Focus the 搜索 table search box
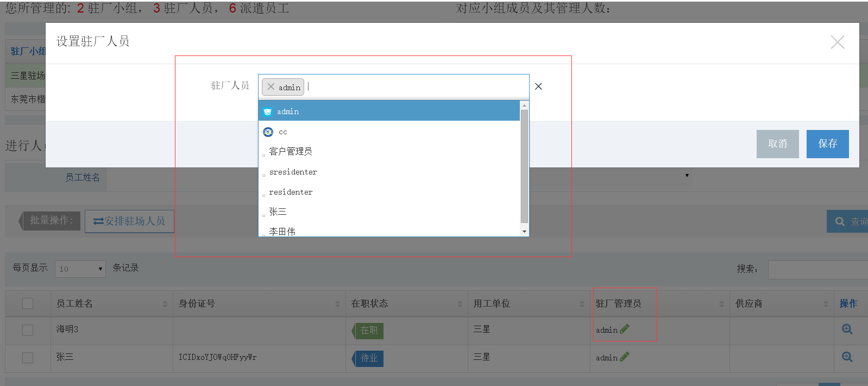The height and width of the screenshot is (386, 868). point(817,269)
